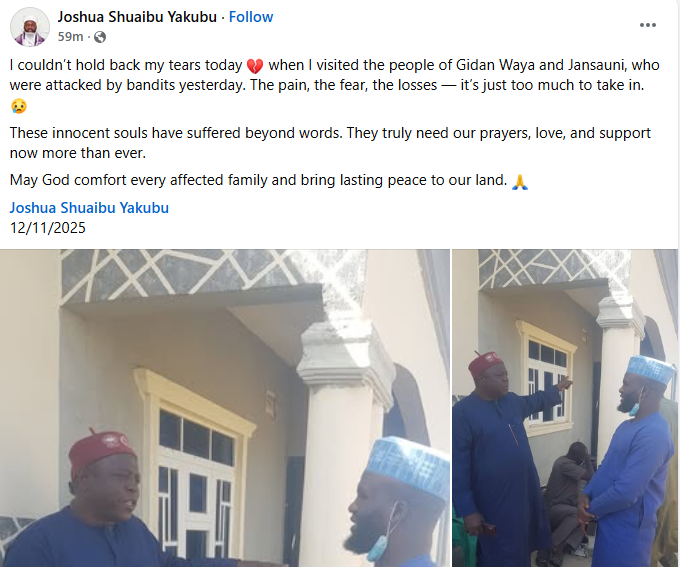Open blue Joshua Shuaibu Yakubu link above date

[x=89, y=208]
